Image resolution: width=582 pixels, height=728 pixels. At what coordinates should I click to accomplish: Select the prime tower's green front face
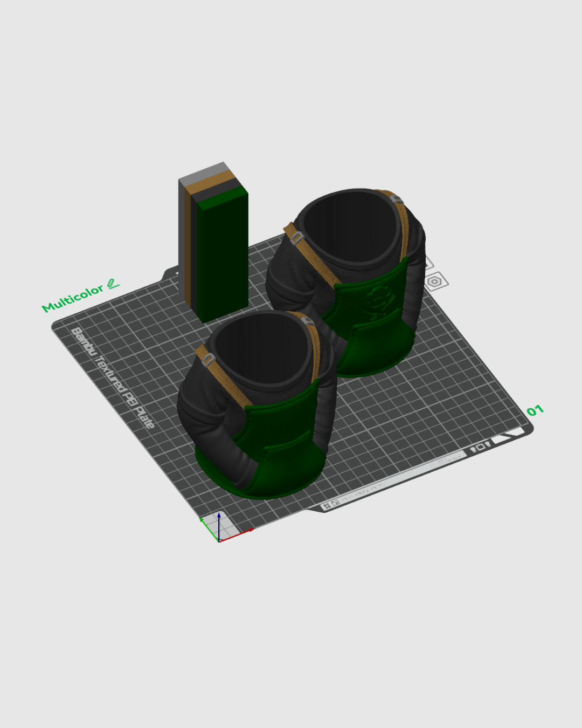[222, 259]
